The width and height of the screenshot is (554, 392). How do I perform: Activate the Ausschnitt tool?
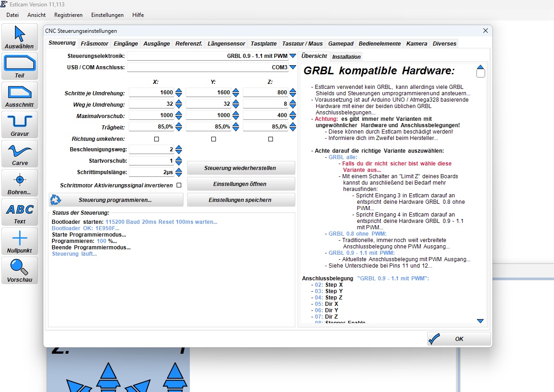[x=20, y=95]
